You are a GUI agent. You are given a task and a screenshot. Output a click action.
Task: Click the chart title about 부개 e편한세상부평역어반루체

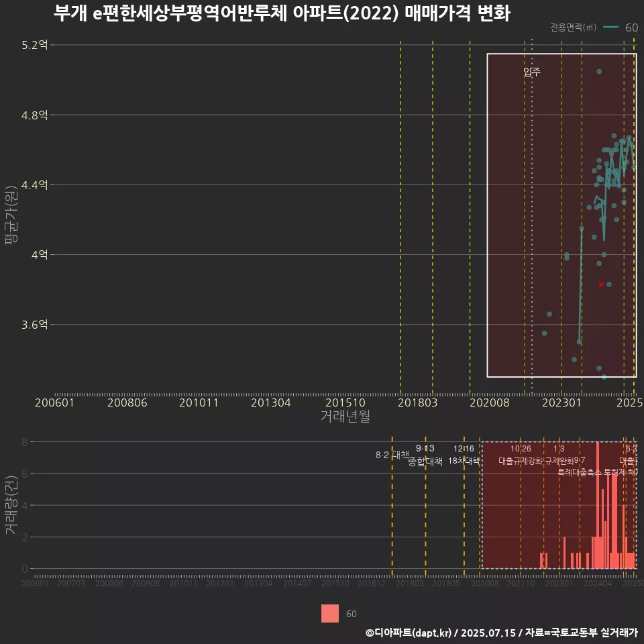click(x=282, y=13)
